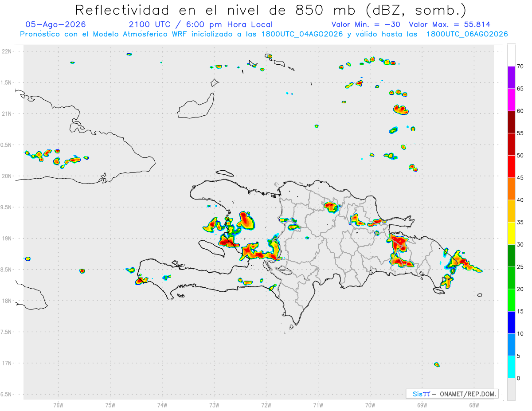Select the bright red 45–50 dBZ legend swatch
Viewport: 532px width, 411px height.
[x=512, y=167]
